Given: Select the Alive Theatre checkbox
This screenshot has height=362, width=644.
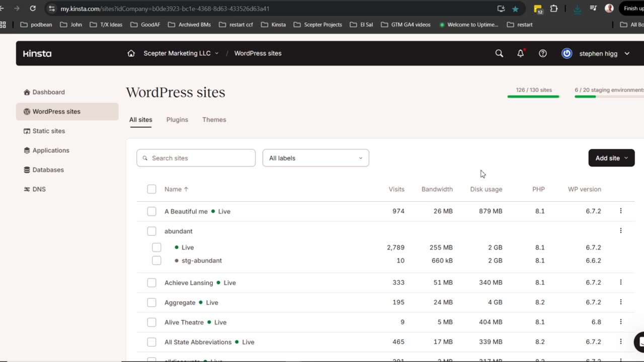Looking at the screenshot, I should point(151,322).
